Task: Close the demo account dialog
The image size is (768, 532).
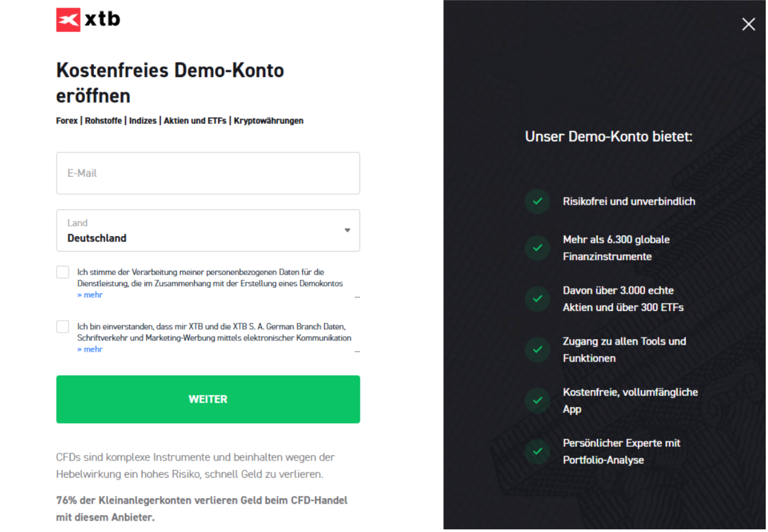Action: (748, 24)
